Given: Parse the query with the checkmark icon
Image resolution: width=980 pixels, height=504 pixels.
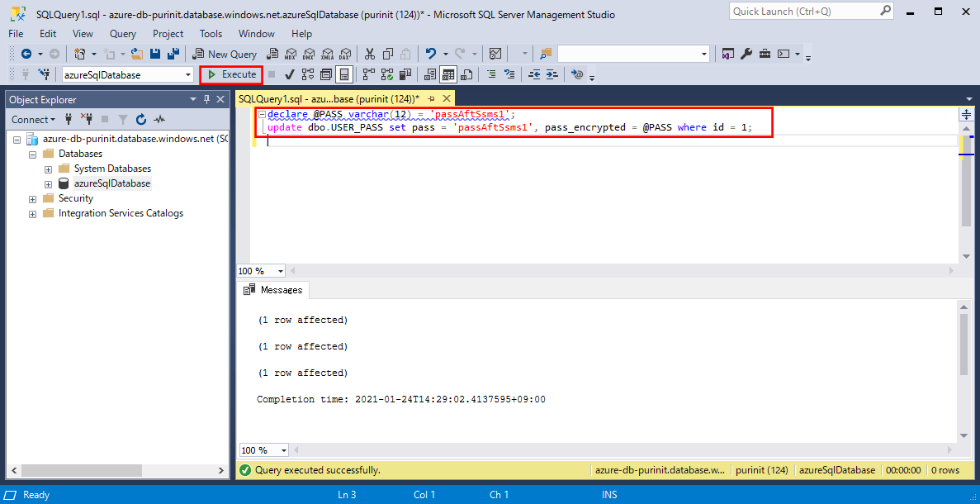Looking at the screenshot, I should [x=289, y=74].
